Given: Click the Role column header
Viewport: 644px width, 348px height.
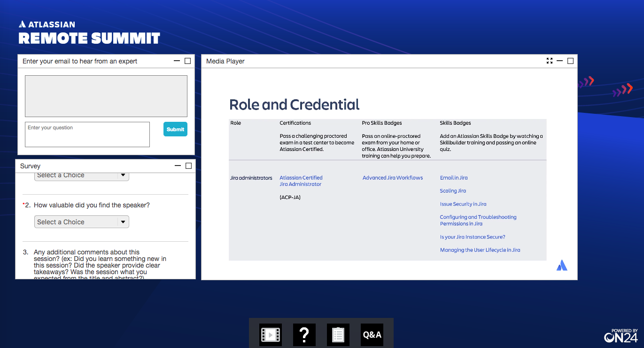Looking at the screenshot, I should coord(235,123).
